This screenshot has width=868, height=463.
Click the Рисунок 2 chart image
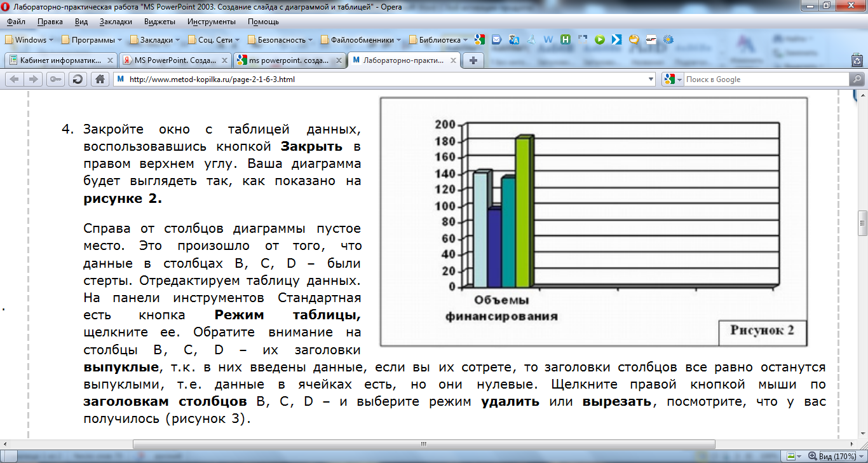click(593, 221)
